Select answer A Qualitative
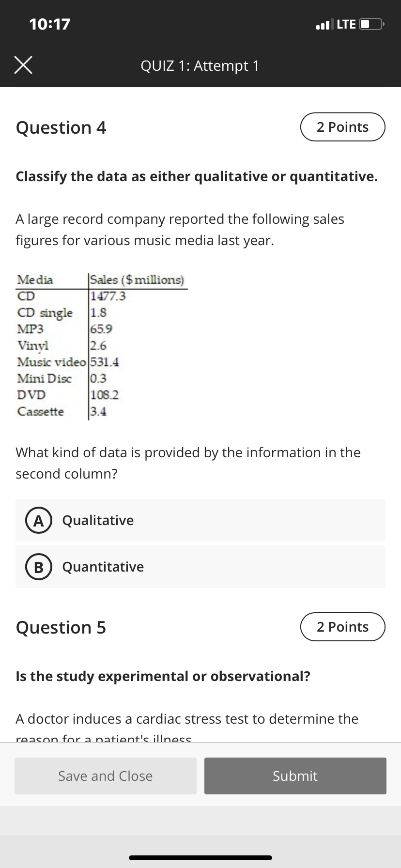Viewport: 401px width, 868px height. (200, 520)
